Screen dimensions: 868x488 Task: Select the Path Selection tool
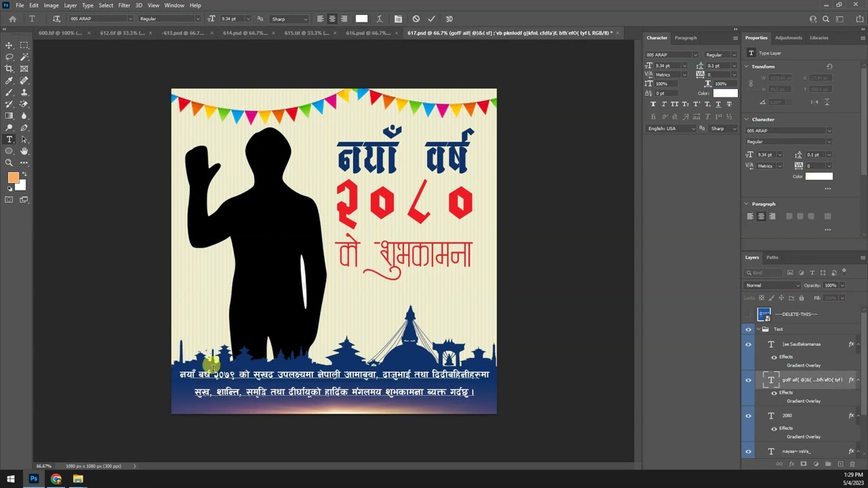pyautogui.click(x=24, y=139)
